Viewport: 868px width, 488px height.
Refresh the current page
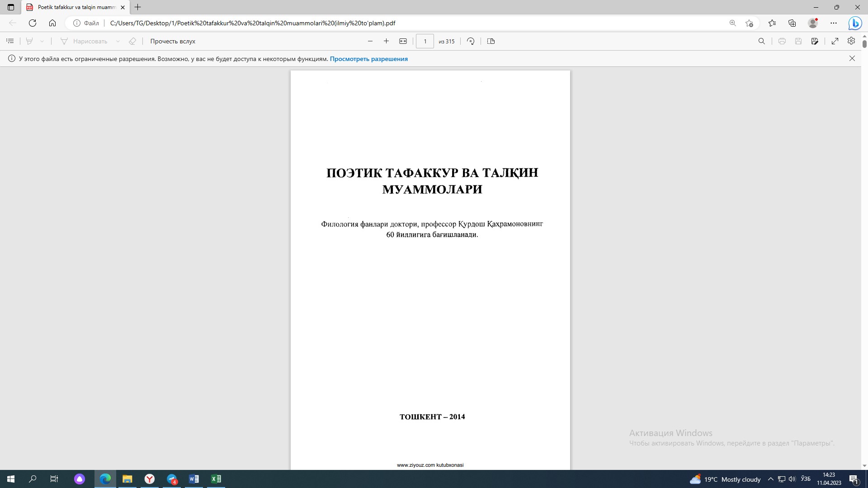pyautogui.click(x=33, y=23)
